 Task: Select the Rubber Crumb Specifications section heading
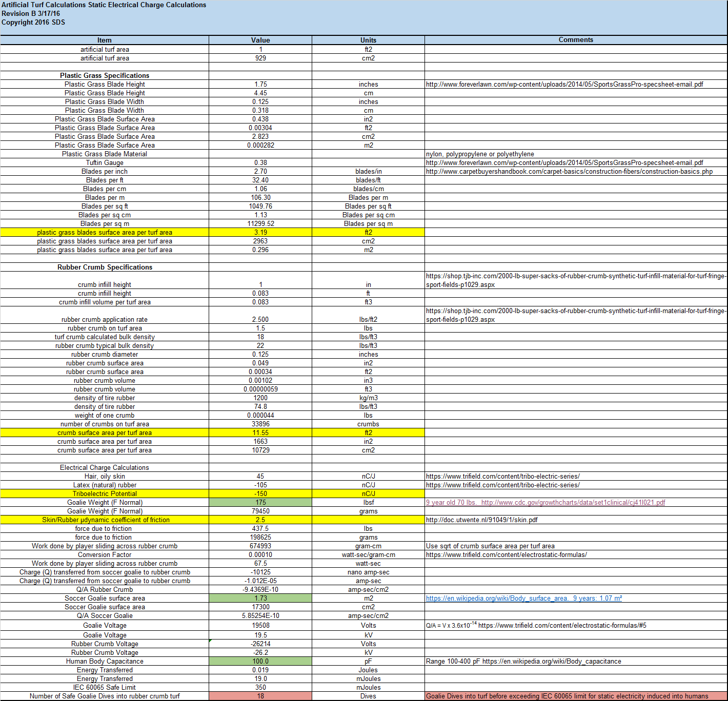click(105, 267)
